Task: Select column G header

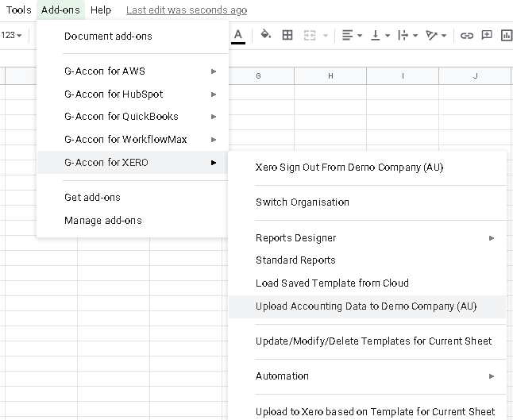Action: [258, 76]
